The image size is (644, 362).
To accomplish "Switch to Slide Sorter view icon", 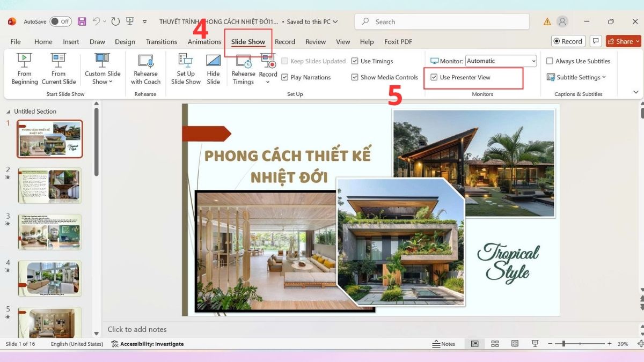I will pyautogui.click(x=495, y=344).
